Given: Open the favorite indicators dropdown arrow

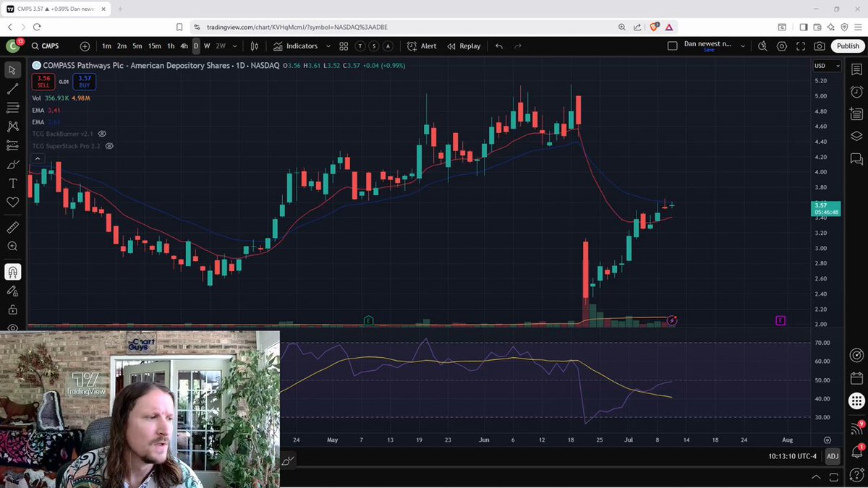Looking at the screenshot, I should point(328,46).
